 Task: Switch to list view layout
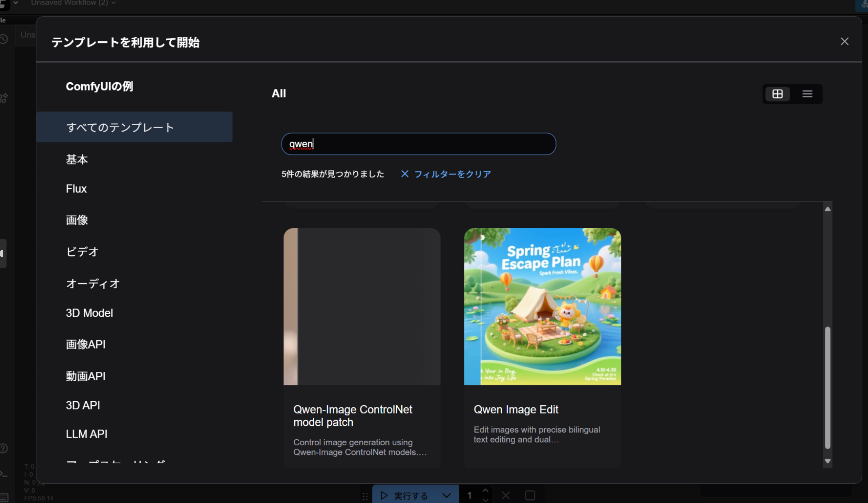[x=807, y=94]
